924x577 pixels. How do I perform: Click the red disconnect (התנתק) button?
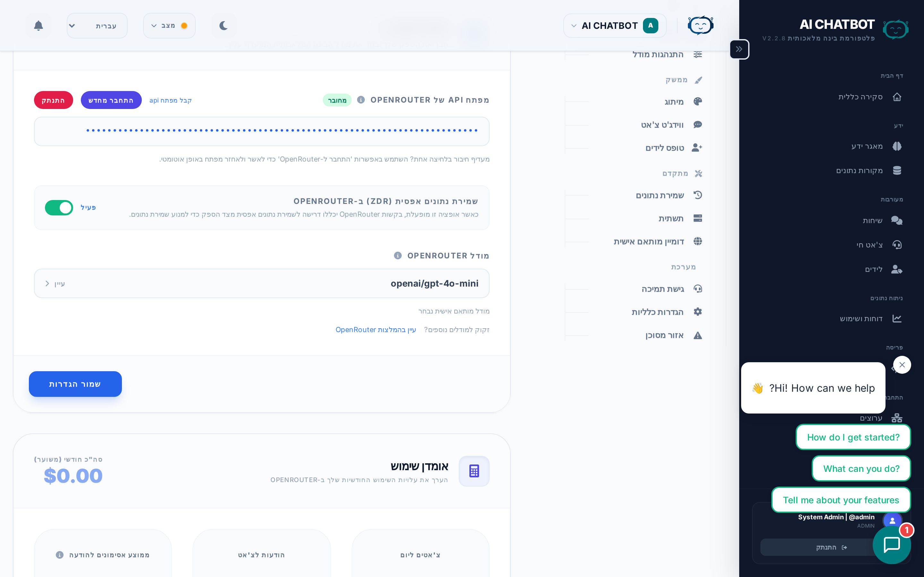tap(54, 100)
